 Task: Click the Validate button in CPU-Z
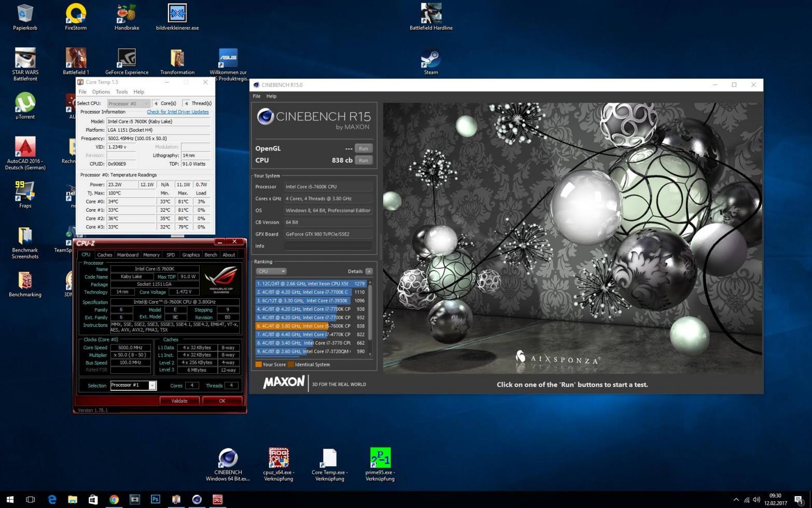179,401
